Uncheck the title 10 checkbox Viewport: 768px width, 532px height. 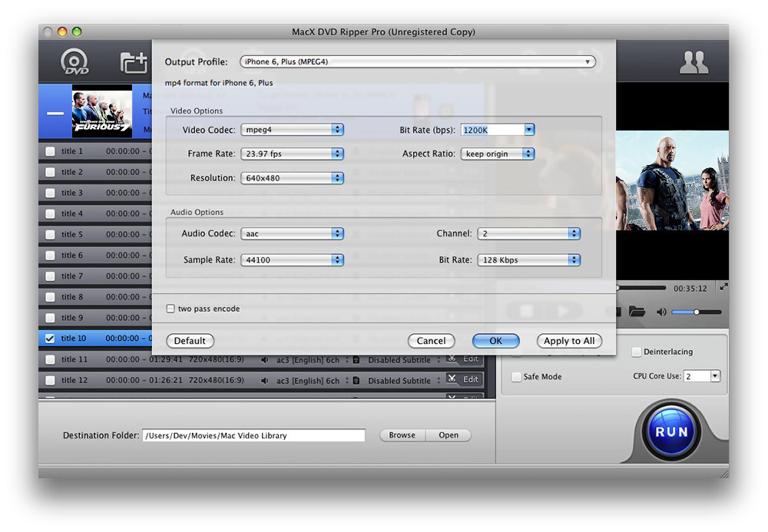pyautogui.click(x=50, y=339)
